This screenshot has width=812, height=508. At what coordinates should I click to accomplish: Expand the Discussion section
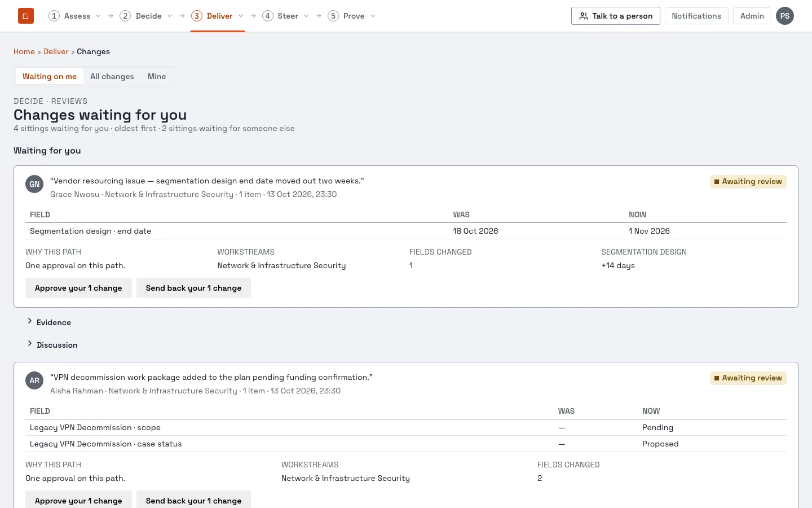point(52,345)
